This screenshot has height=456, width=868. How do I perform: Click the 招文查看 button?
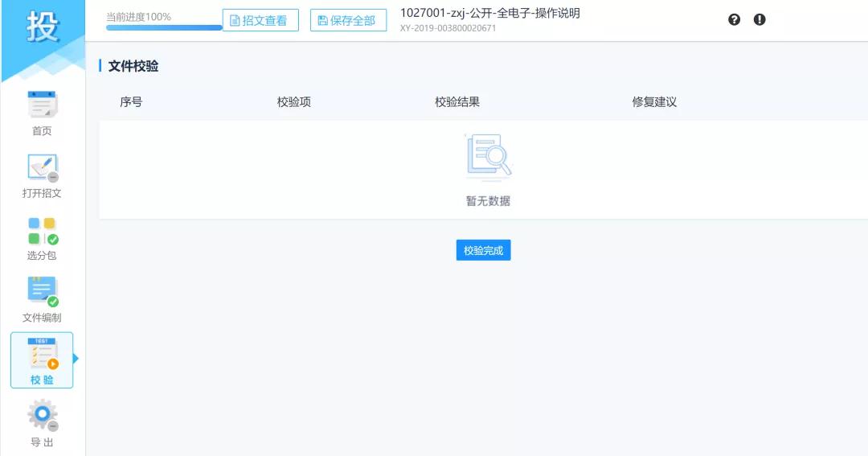[x=260, y=20]
